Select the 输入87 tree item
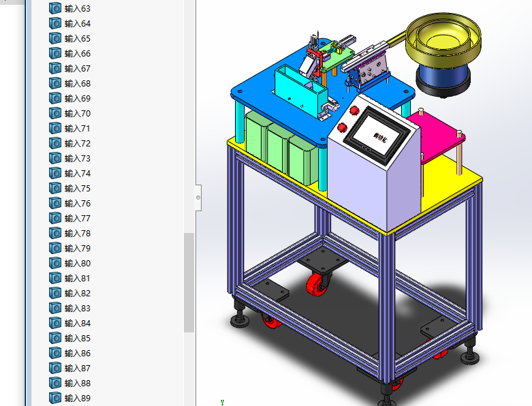Screen dimensions: 532x406 70,369
